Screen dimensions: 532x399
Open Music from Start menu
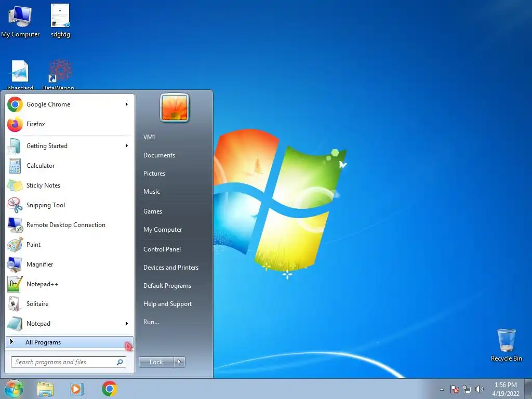coord(152,192)
